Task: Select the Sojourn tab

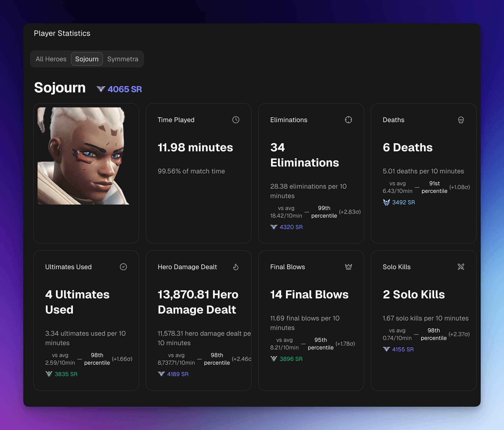Action: 87,59
